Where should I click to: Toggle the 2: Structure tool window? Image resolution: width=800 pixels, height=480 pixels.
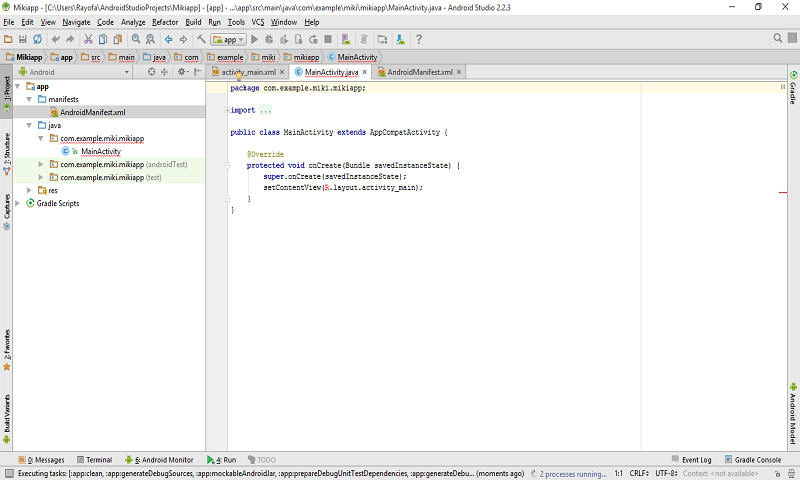click(x=7, y=154)
